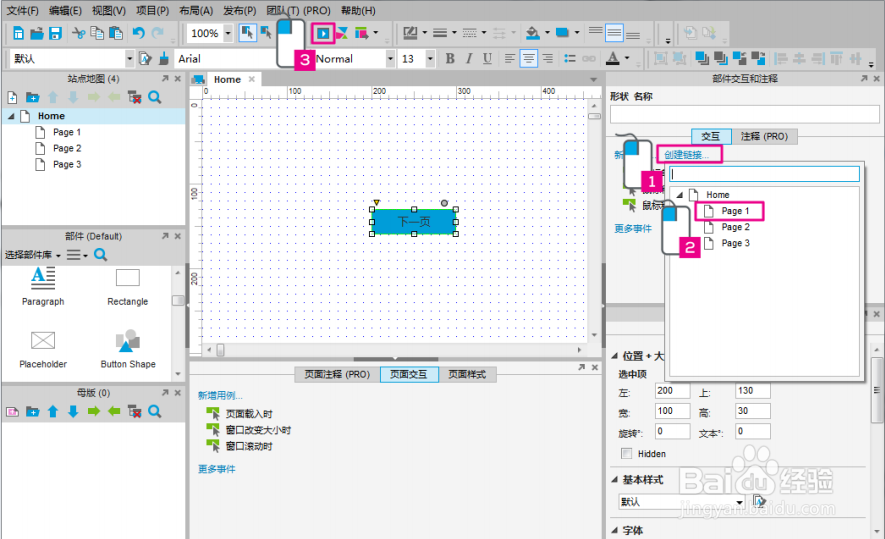The width and height of the screenshot is (885, 539).
Task: Open the font color A swatch
Action: tap(612, 58)
